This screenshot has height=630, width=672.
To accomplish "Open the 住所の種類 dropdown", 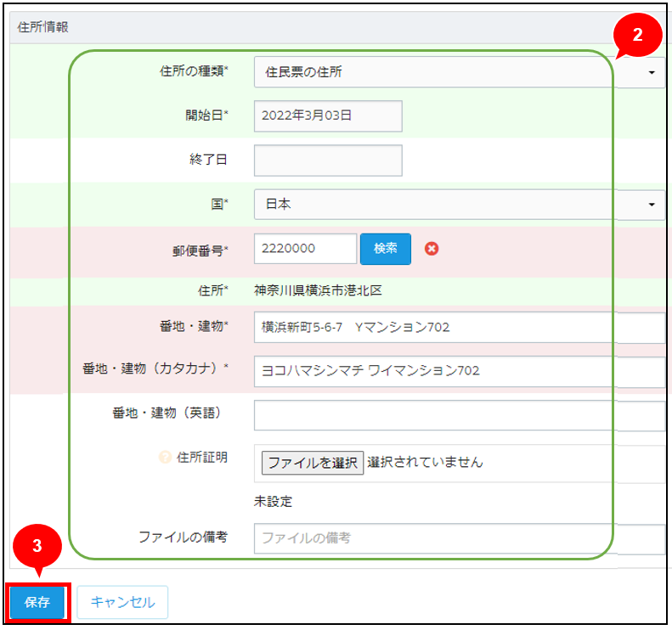I will (459, 72).
